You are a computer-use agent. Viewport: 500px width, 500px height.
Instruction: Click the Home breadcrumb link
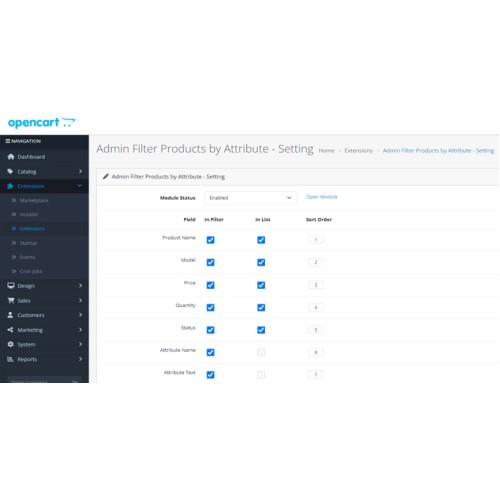coord(326,151)
